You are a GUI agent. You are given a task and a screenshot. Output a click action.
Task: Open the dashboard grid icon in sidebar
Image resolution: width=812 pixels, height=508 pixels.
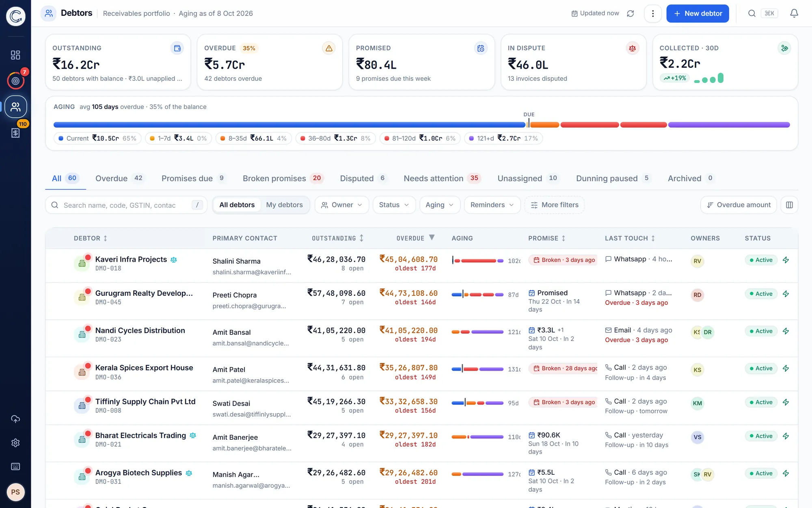[15, 55]
